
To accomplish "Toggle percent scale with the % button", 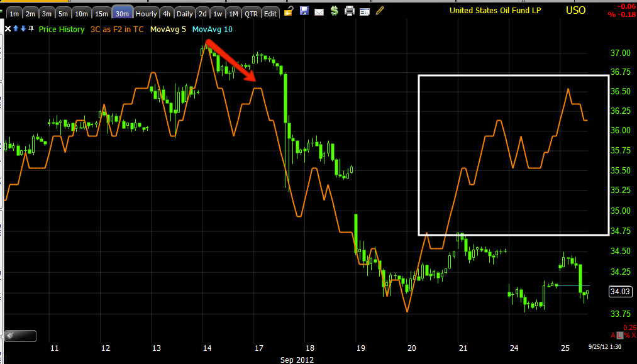I will pos(627,335).
